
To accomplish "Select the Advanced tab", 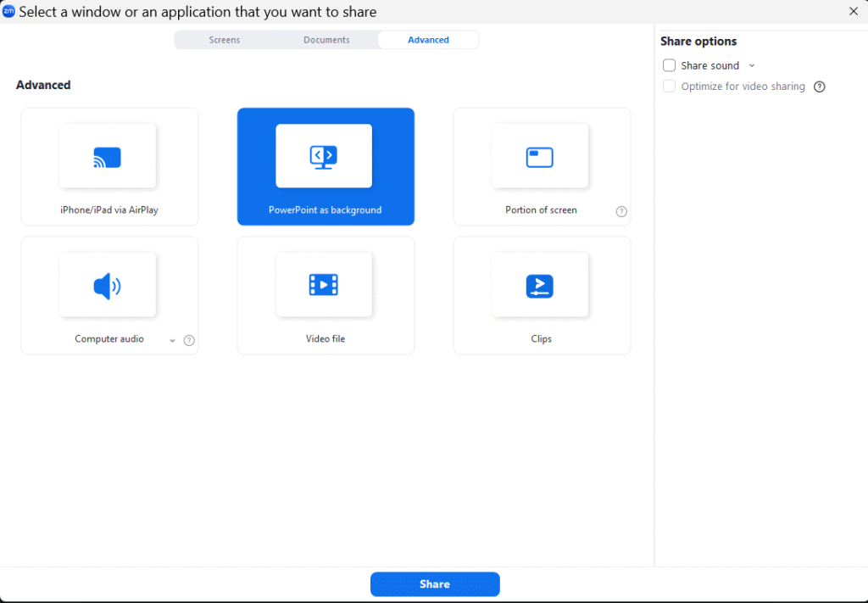I will pyautogui.click(x=428, y=40).
